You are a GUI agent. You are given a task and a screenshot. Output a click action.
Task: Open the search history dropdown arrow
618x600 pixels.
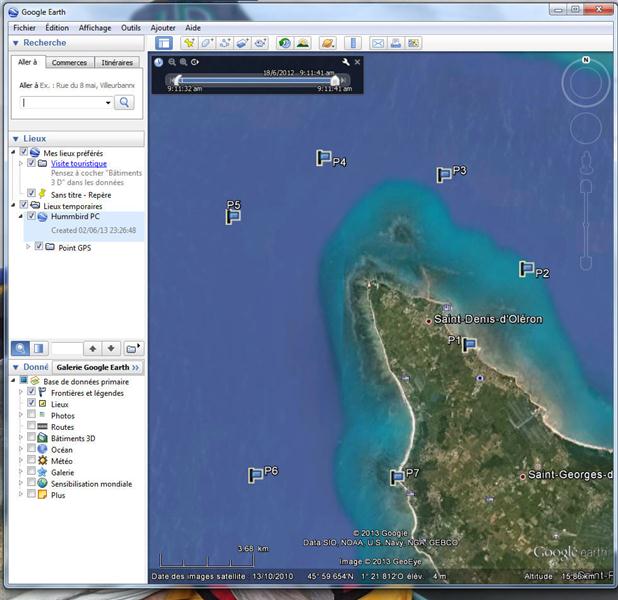[108, 103]
